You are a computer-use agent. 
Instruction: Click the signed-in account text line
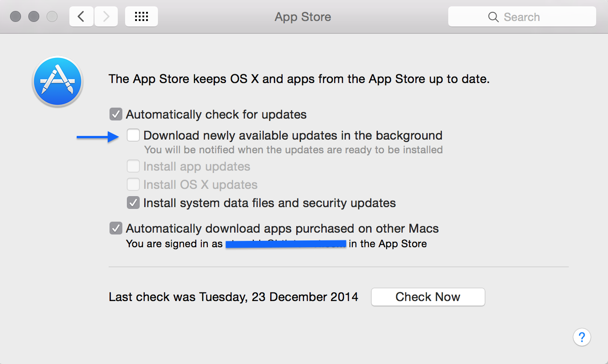(277, 244)
